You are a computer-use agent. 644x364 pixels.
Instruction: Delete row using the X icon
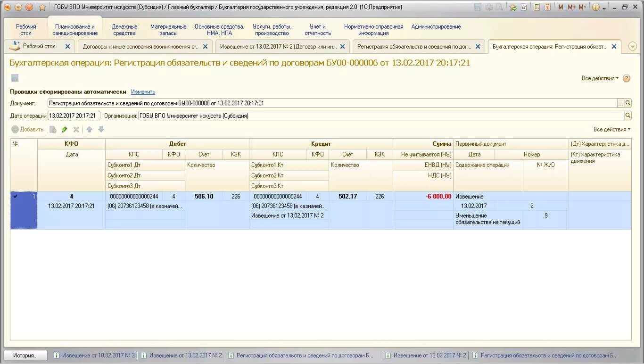click(x=76, y=129)
